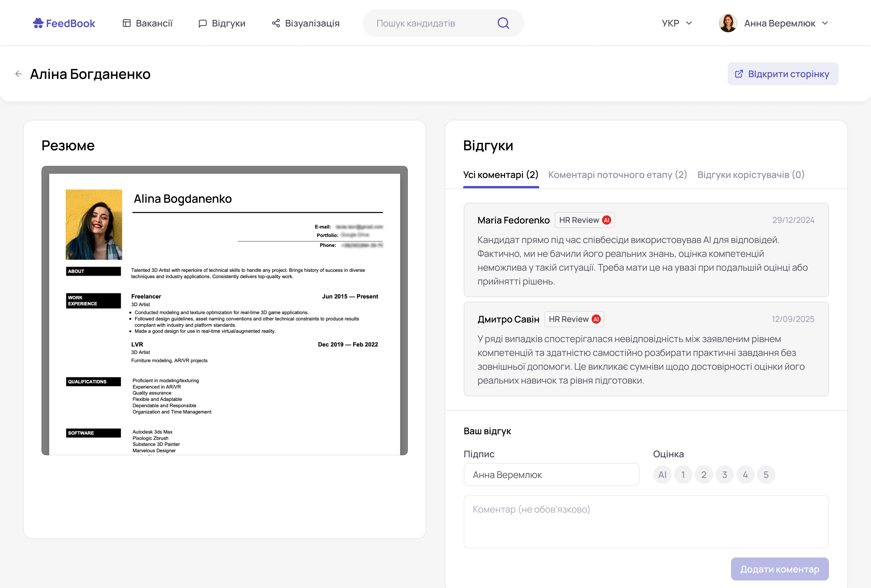Expand the profile menu chevron
Viewport: 871px width, 588px height.
point(825,23)
